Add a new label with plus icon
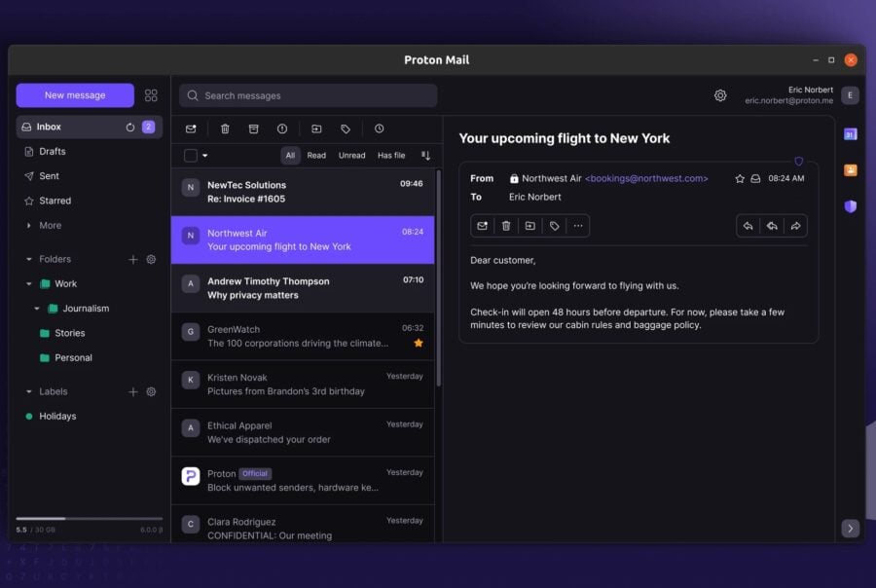876x588 pixels. [133, 391]
